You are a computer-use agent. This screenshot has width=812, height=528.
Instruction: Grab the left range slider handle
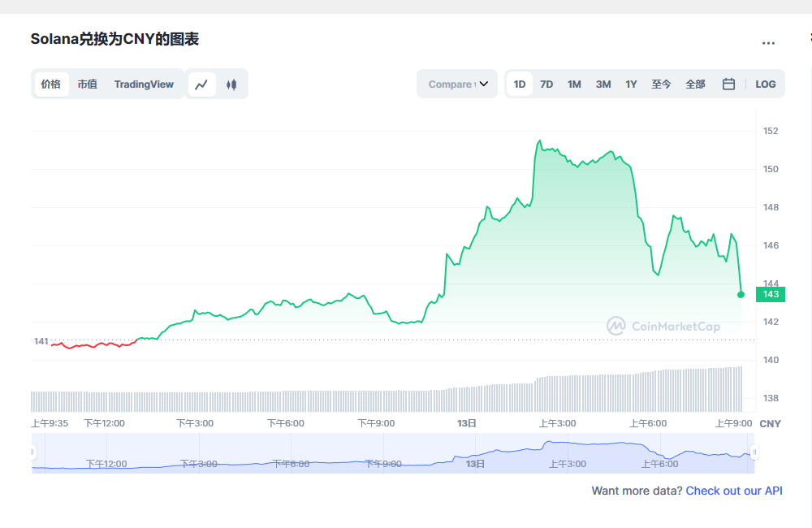(32, 452)
